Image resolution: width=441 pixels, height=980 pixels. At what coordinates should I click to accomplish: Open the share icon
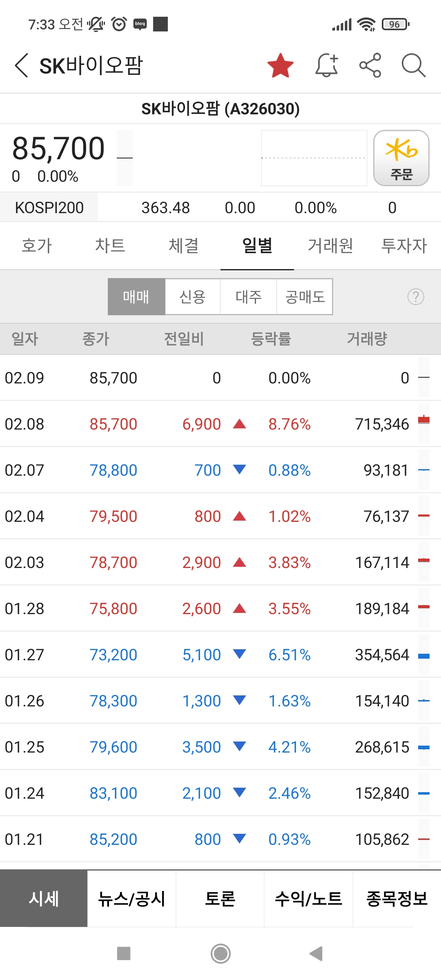(x=370, y=65)
